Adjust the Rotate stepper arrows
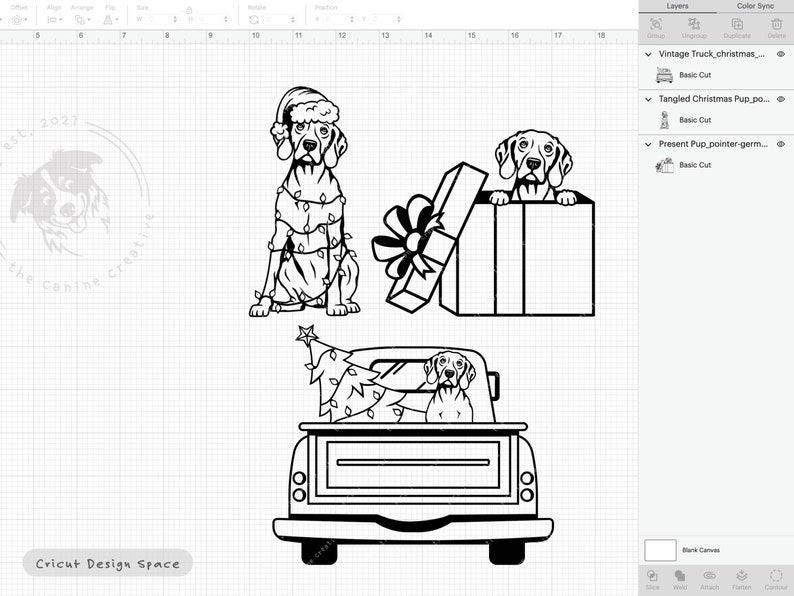794x596 pixels. tap(293, 19)
